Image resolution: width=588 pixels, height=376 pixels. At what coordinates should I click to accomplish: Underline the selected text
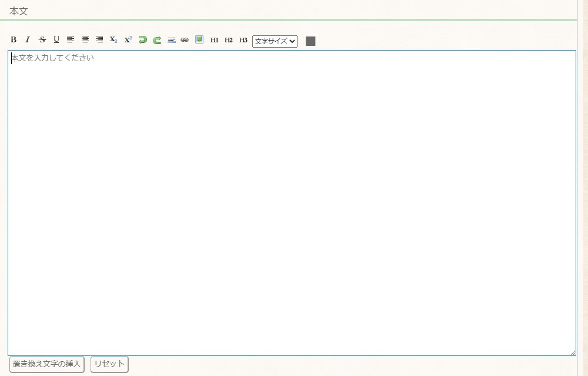(x=56, y=39)
